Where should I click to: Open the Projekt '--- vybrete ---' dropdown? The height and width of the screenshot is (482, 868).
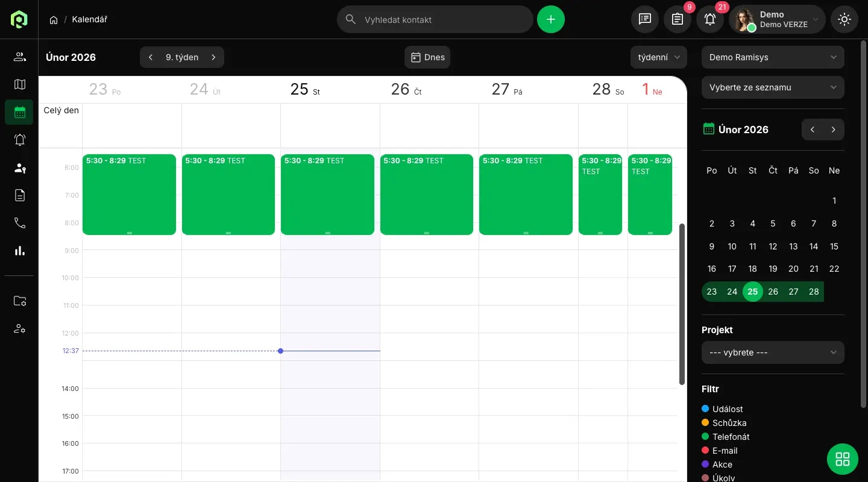pos(773,352)
